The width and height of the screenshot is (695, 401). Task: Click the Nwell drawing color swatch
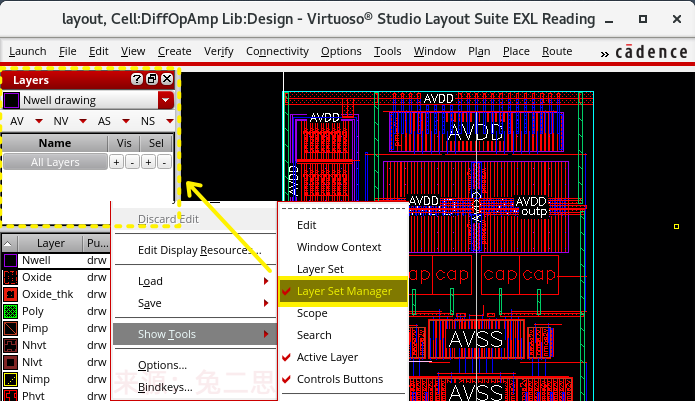click(11, 101)
